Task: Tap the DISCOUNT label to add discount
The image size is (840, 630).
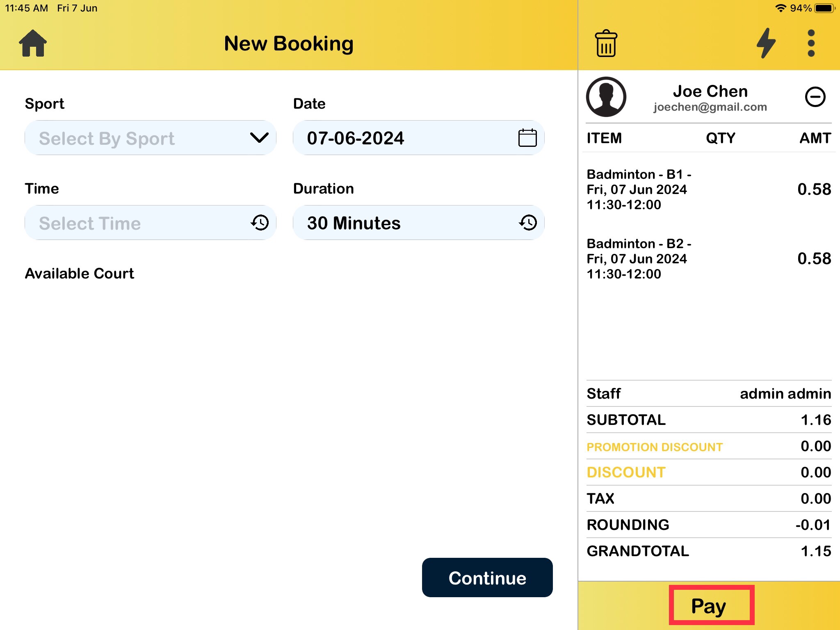Action: pos(626,472)
